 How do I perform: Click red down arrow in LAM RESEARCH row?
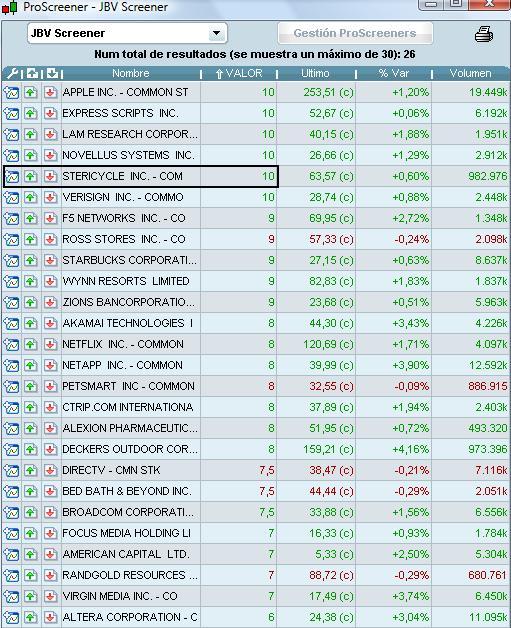[50, 135]
